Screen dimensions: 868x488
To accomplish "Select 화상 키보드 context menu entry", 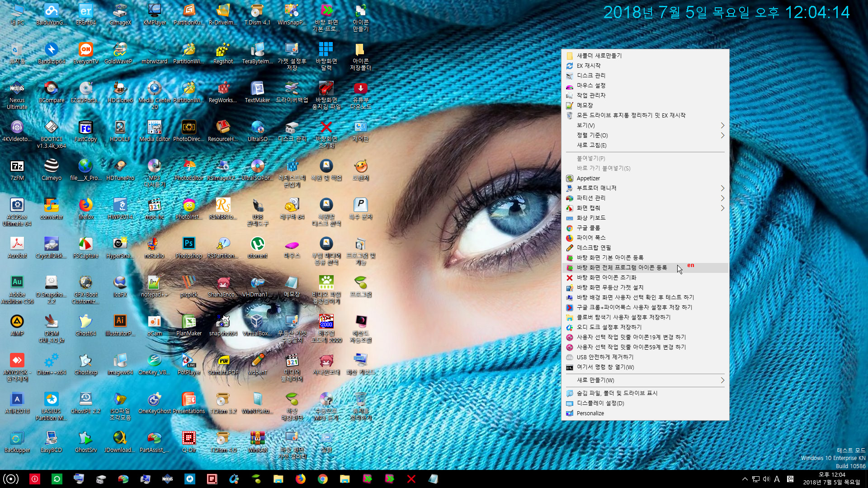I will pos(645,218).
